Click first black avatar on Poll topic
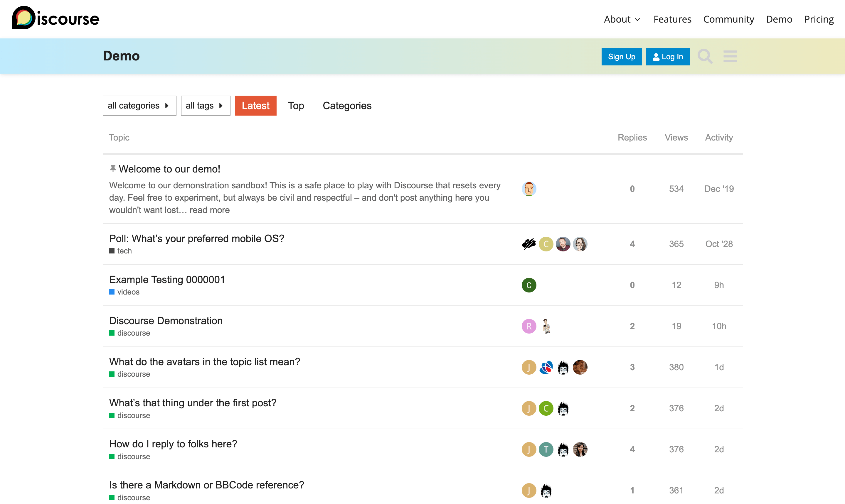845x504 pixels. coord(529,244)
